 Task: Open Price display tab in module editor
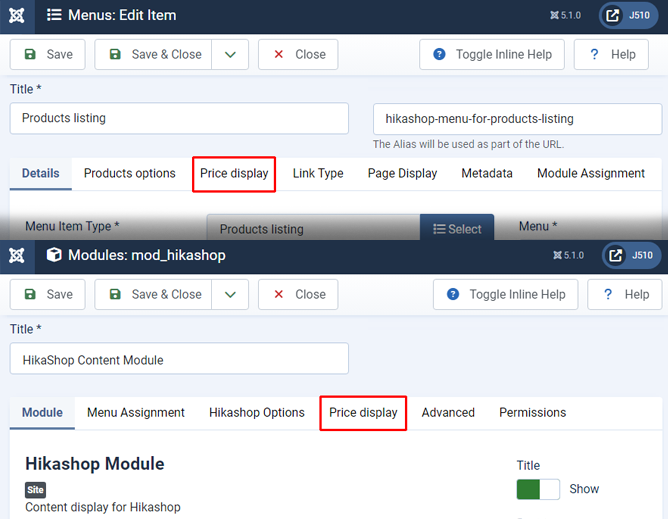(363, 412)
